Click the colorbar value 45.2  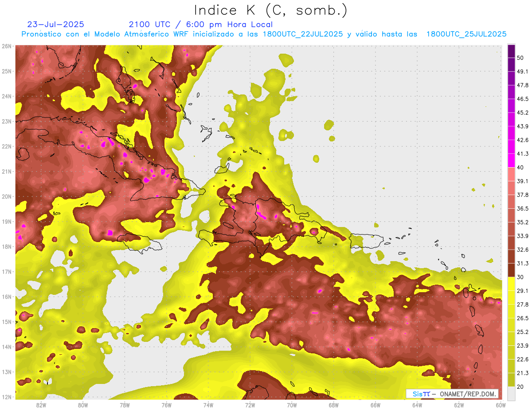523,113
